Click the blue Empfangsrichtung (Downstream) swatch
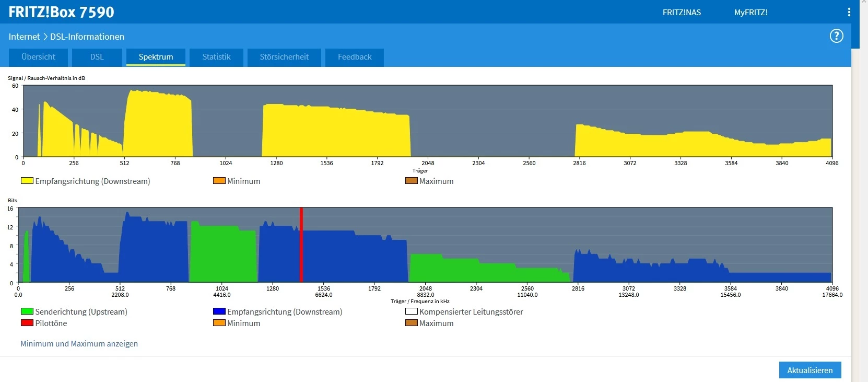Image resolution: width=868 pixels, height=382 pixels. (x=219, y=311)
